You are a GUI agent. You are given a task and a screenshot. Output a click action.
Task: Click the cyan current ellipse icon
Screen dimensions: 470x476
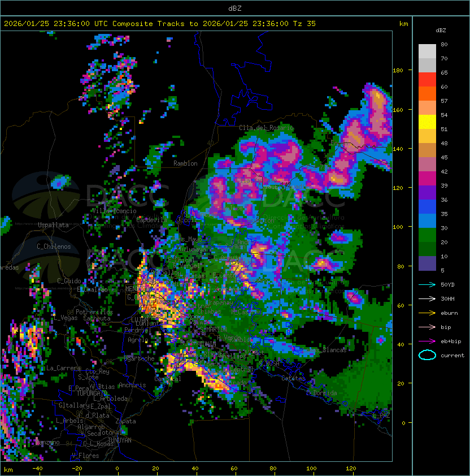427,355
